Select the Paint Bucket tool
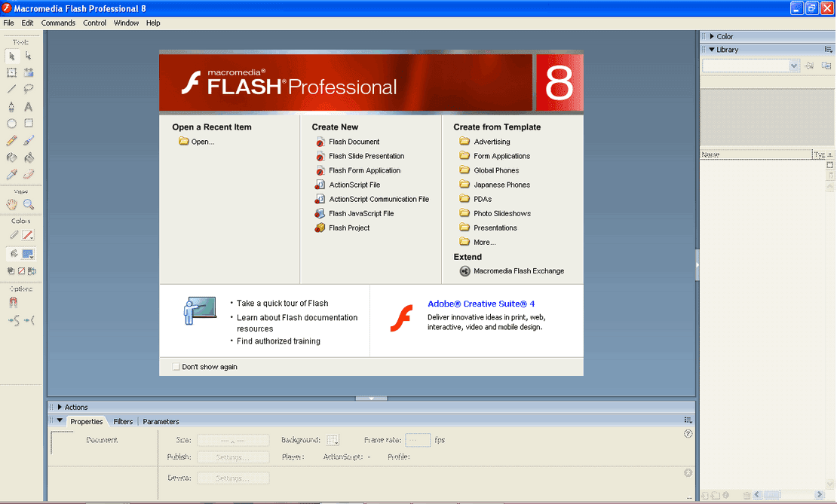This screenshot has height=504, width=837. tap(29, 157)
